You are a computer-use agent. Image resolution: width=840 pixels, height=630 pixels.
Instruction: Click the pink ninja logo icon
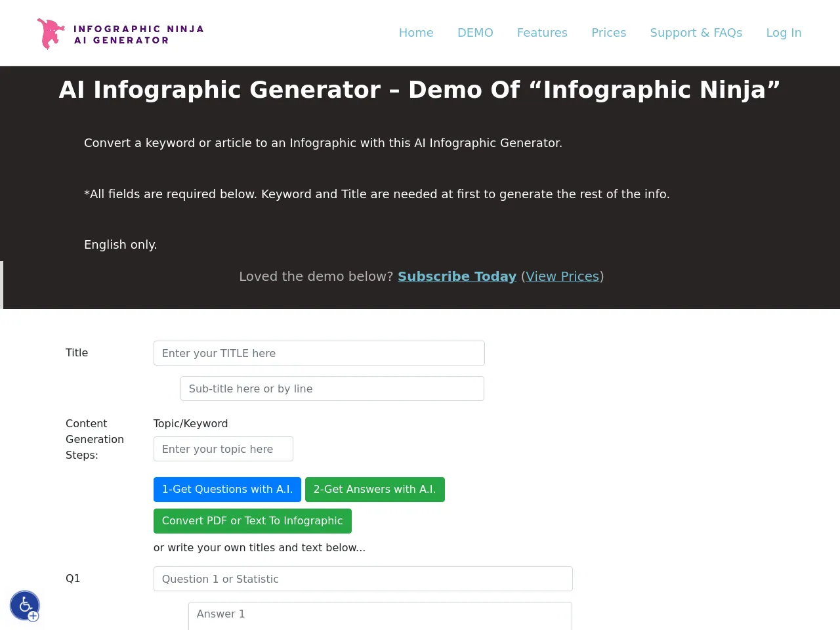51,33
